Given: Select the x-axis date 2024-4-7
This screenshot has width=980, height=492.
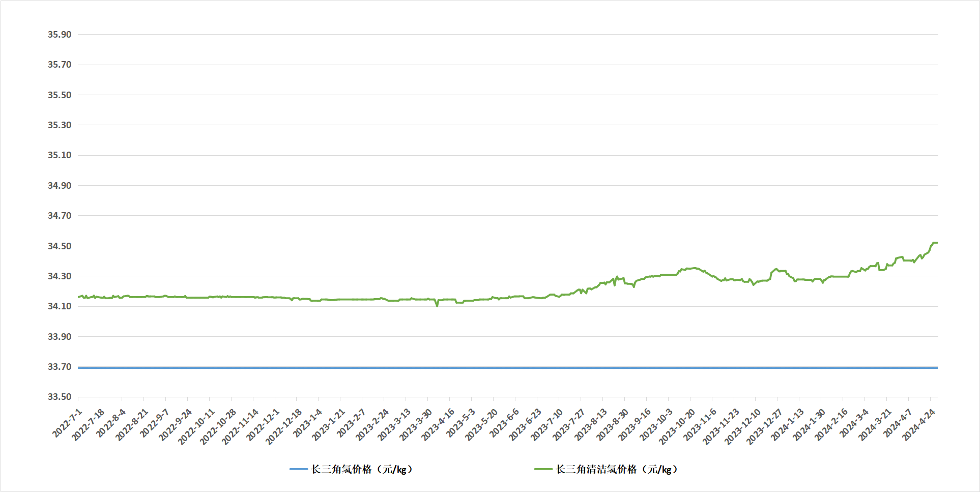Looking at the screenshot, I should click(x=899, y=422).
